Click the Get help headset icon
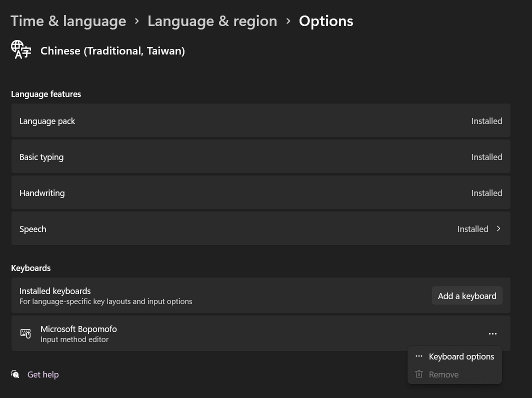Image resolution: width=532 pixels, height=398 pixels. click(15, 374)
